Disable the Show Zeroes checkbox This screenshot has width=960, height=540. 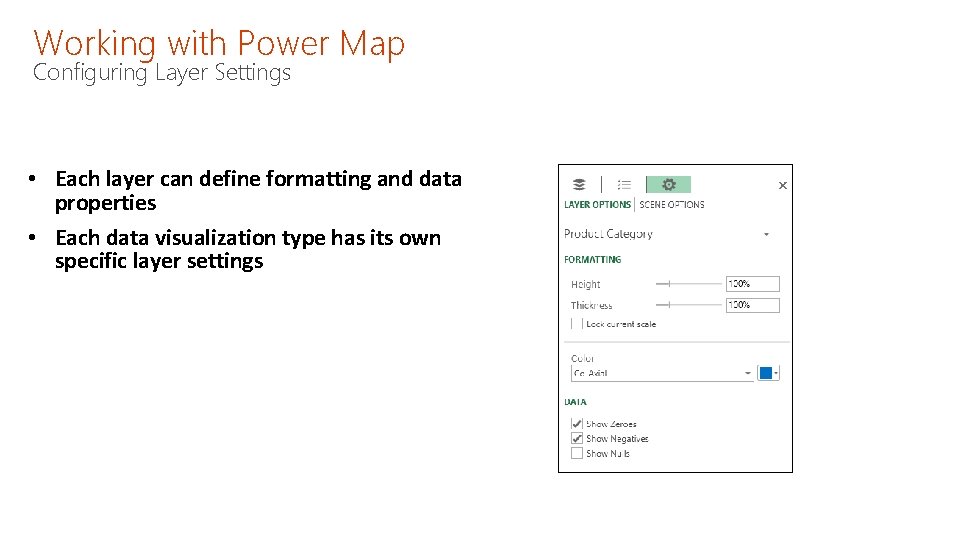(x=576, y=424)
